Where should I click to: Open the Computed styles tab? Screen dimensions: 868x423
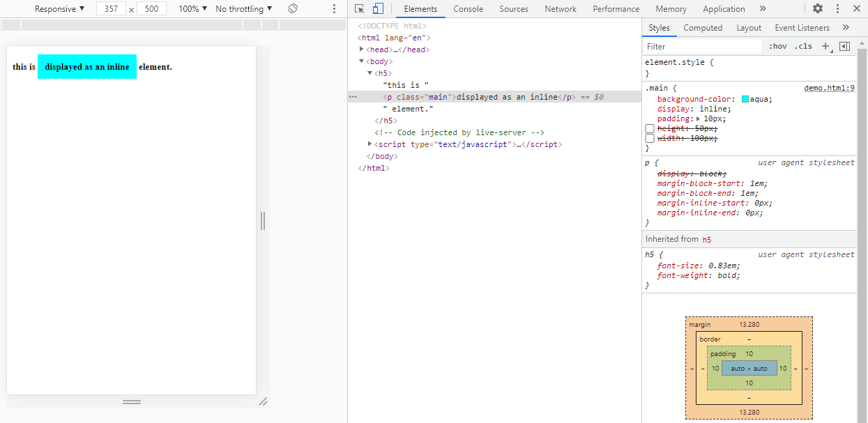coord(703,28)
